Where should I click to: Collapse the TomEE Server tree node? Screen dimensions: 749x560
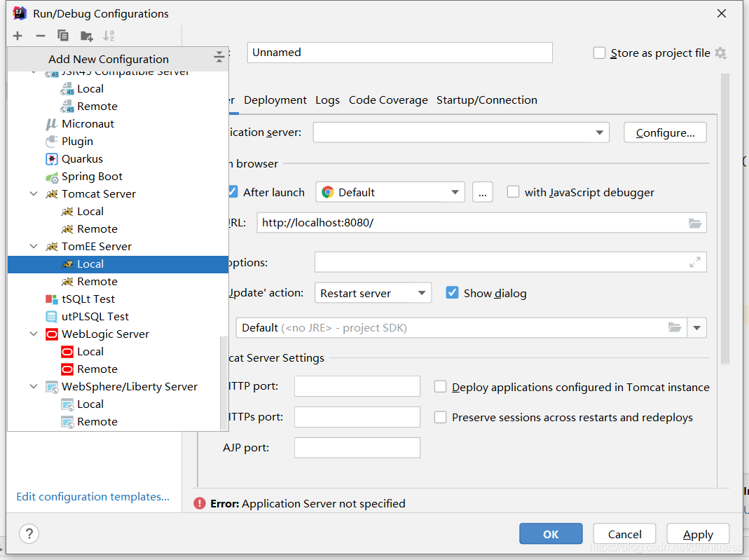click(x=34, y=247)
